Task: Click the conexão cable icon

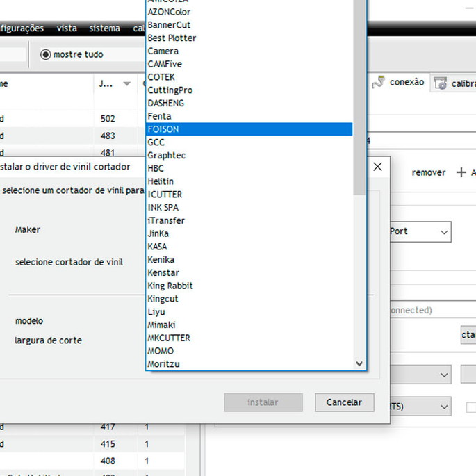Action: [x=378, y=82]
